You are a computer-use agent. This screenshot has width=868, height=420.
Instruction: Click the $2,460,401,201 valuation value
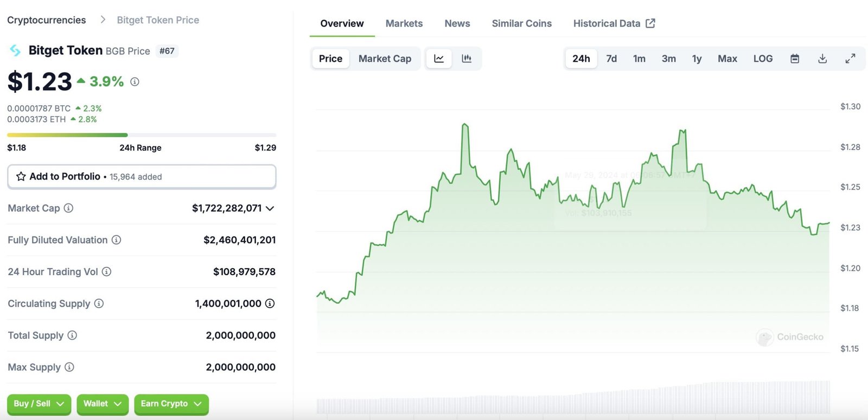point(239,240)
